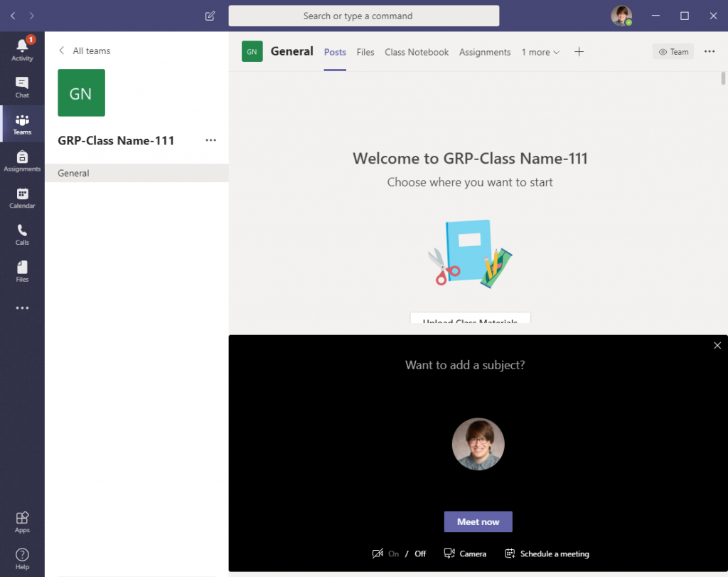Viewport: 728px width, 577px height.
Task: Open Calls in the left rail
Action: click(x=22, y=234)
